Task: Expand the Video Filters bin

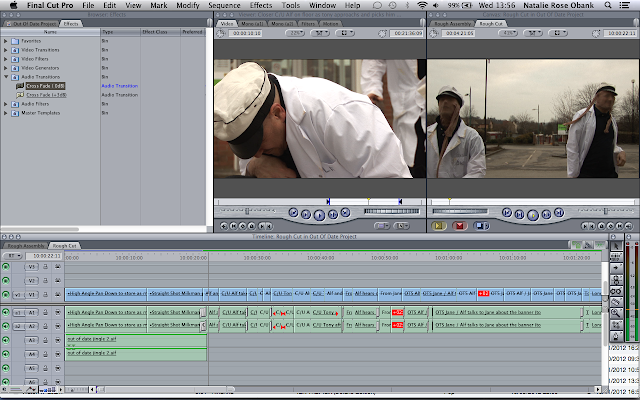Action: 6,59
